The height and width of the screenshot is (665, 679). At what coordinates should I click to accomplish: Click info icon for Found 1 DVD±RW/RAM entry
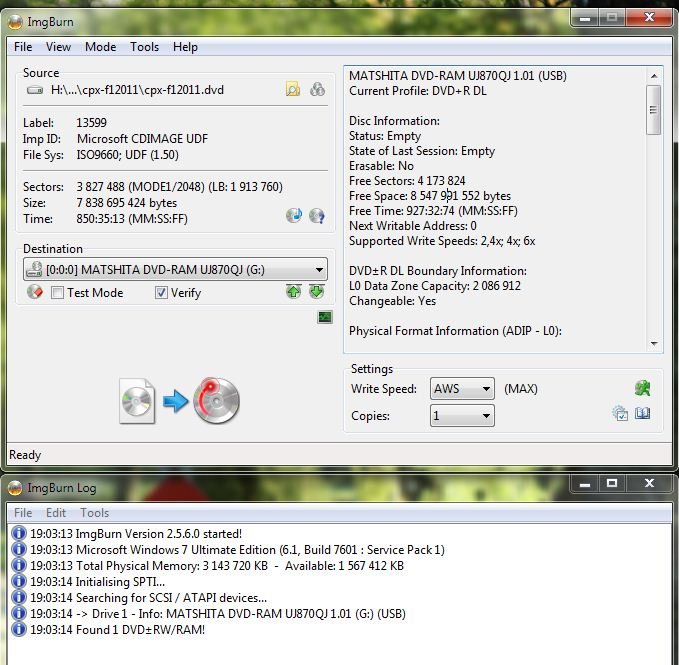[x=19, y=629]
